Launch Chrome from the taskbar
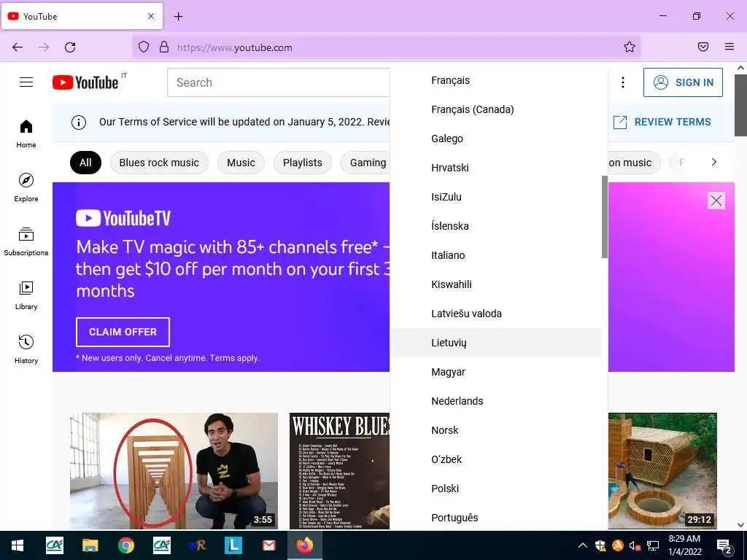Screen dimensions: 747x560 [x=125, y=545]
